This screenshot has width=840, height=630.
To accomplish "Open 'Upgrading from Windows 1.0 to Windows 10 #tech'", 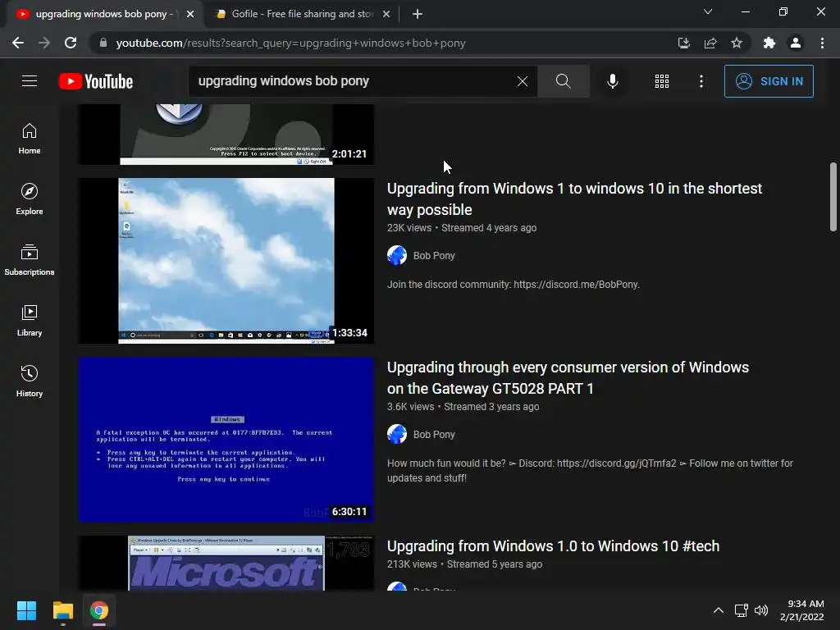I will click(554, 546).
